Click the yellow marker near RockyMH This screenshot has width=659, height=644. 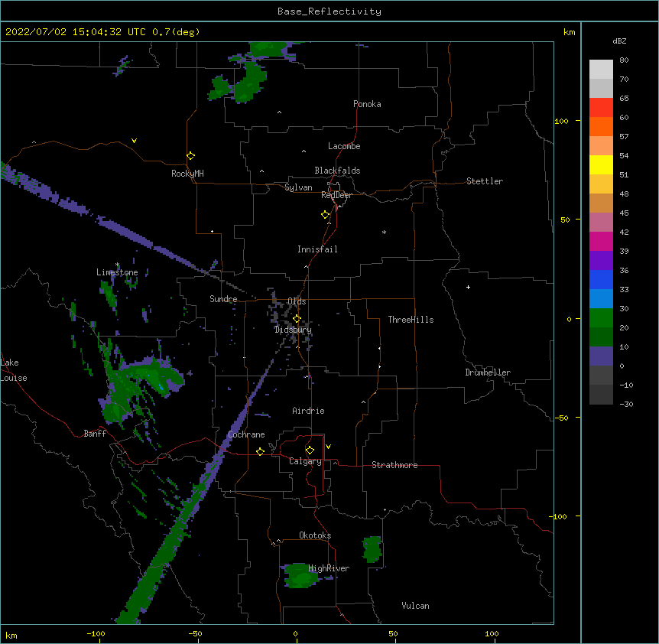[191, 156]
